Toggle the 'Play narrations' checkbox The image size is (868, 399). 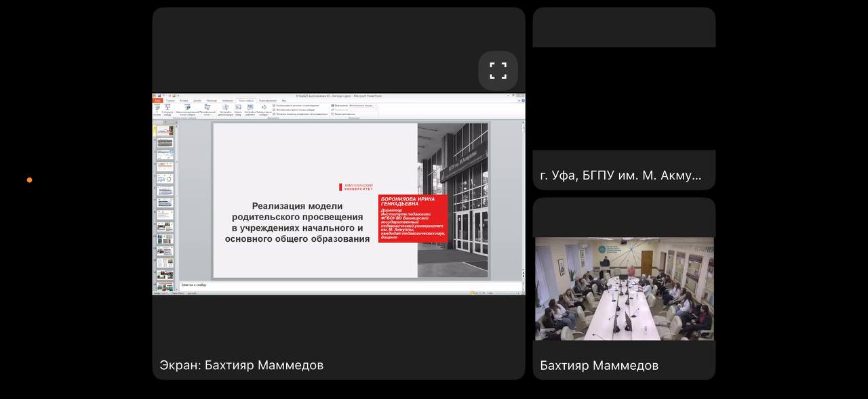(x=274, y=106)
